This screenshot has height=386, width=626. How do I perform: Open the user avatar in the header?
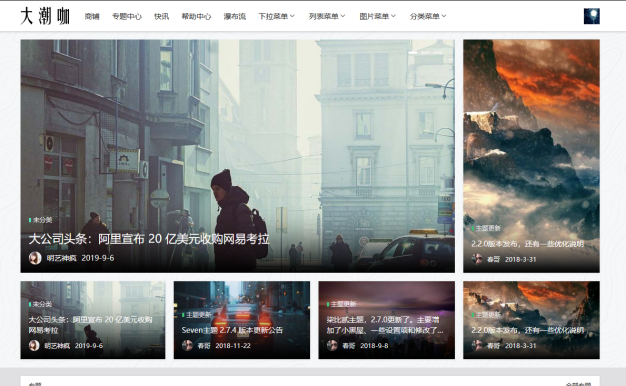[591, 16]
